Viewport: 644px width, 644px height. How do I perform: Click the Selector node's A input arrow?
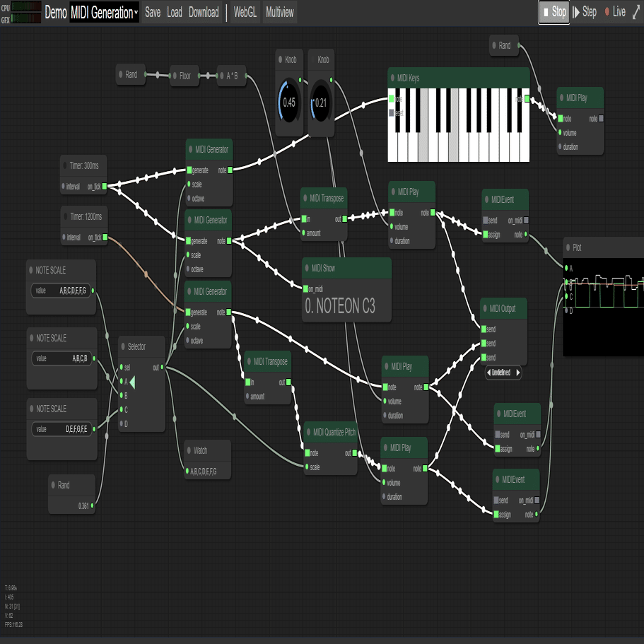click(x=132, y=382)
